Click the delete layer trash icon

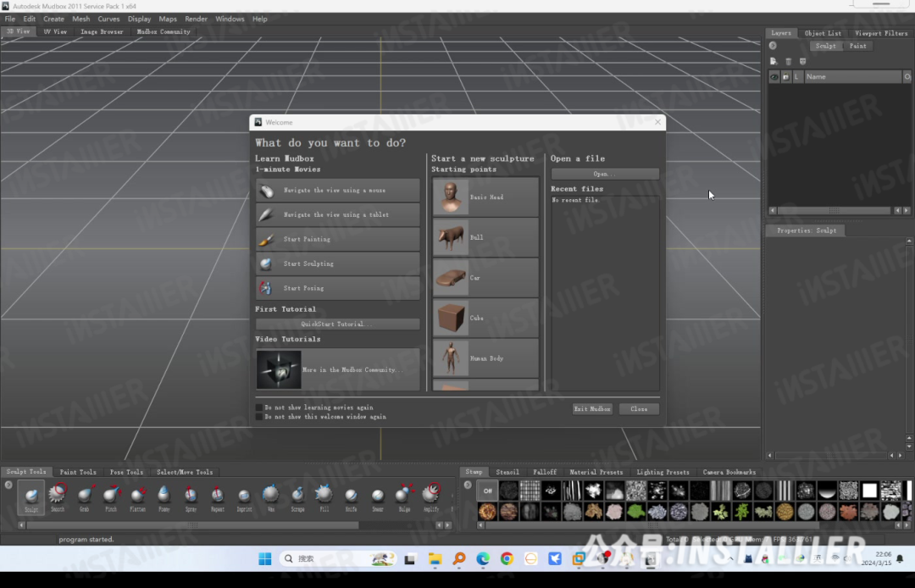click(789, 61)
